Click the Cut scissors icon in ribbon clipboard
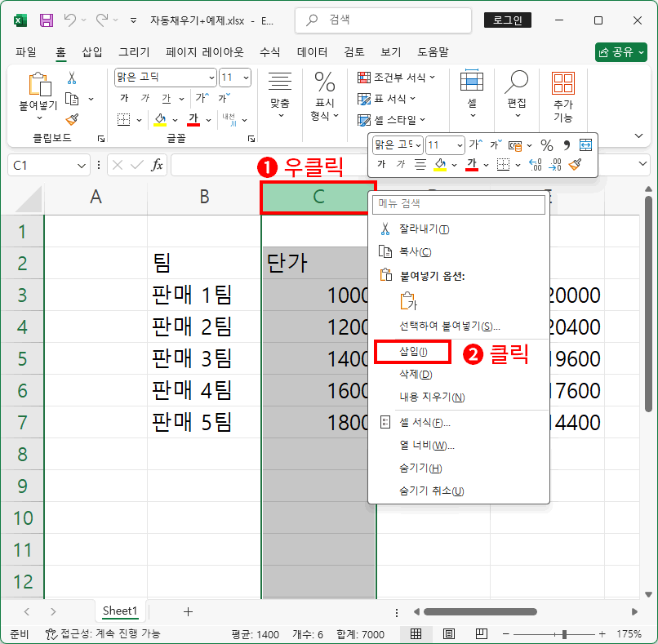This screenshot has height=644, width=658. [x=72, y=78]
